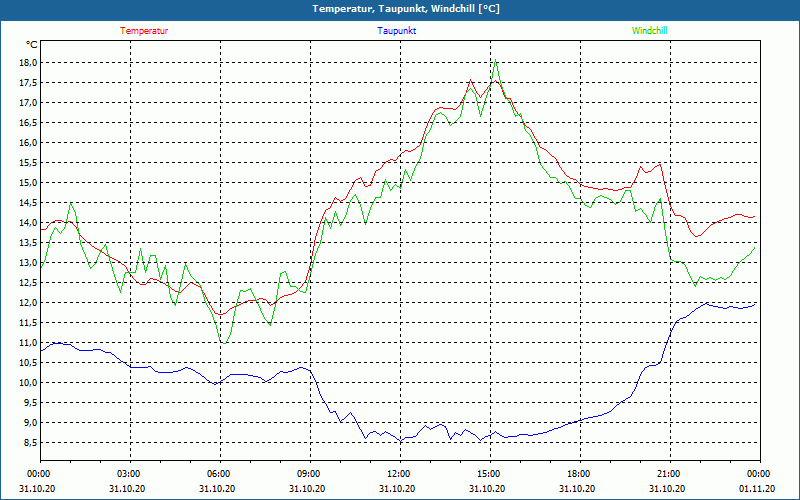Image resolution: width=800 pixels, height=500 pixels.
Task: Click the 13,5 y-axis value
Action: 29,242
